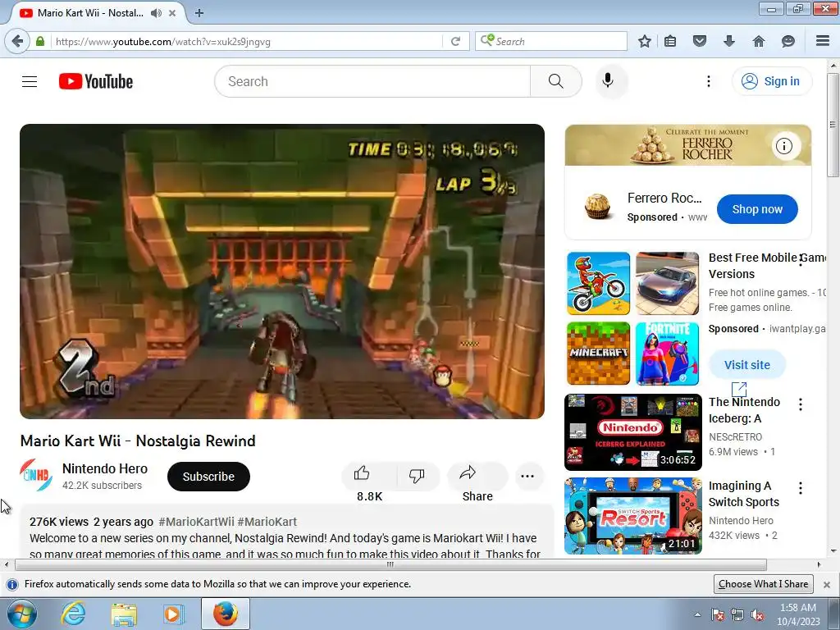Click the Firefox URL address field
Screen dimensions: 840x630
coord(246,41)
